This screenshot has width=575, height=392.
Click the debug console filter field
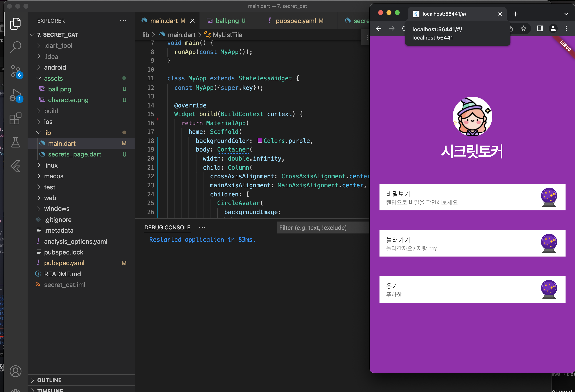tap(322, 228)
